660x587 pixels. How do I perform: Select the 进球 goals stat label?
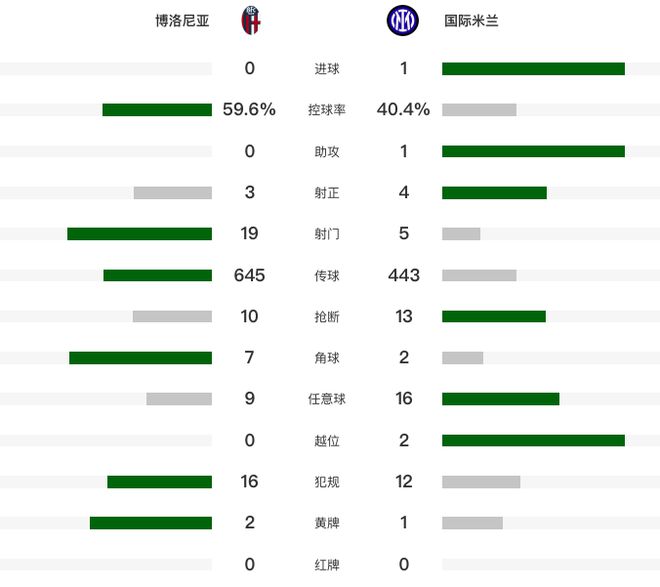(327, 69)
